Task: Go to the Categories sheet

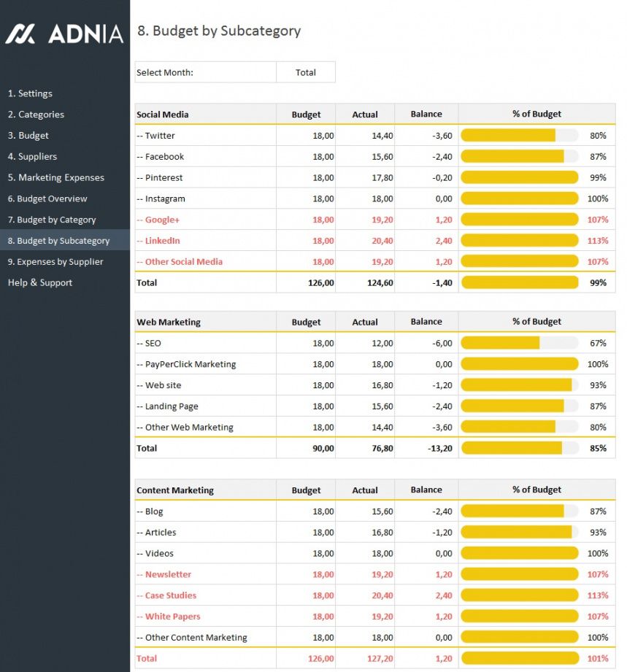Action: pyautogui.click(x=36, y=115)
